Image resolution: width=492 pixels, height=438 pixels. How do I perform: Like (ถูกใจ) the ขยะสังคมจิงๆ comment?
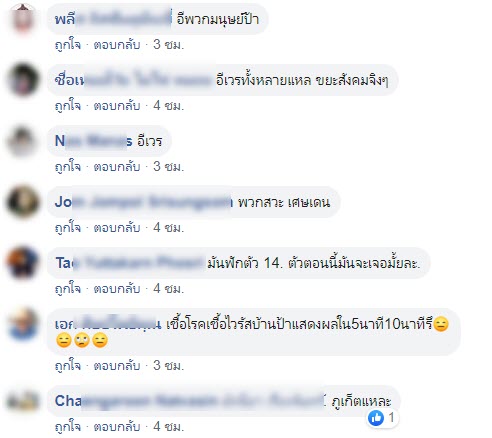(68, 105)
